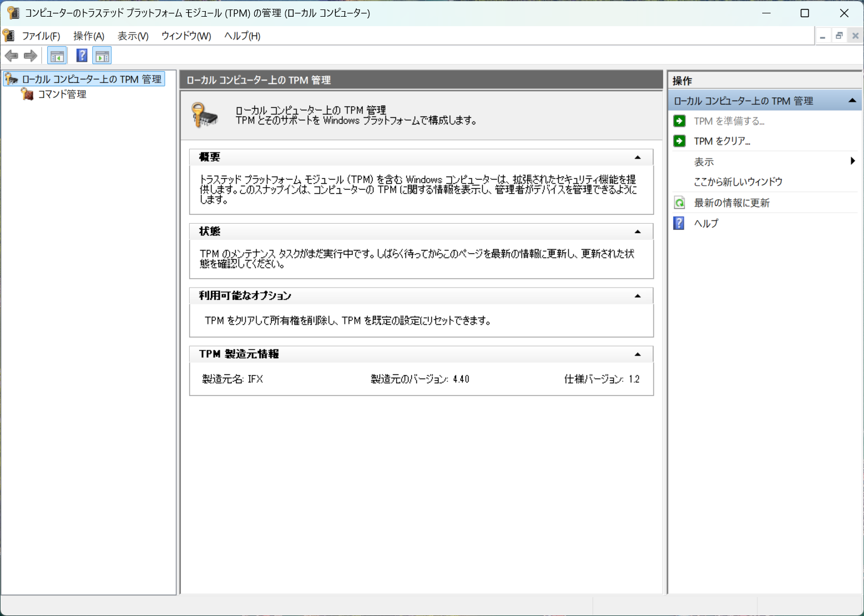Toggle the console tree pane toolbar icon
The height and width of the screenshot is (616, 864).
57,56
